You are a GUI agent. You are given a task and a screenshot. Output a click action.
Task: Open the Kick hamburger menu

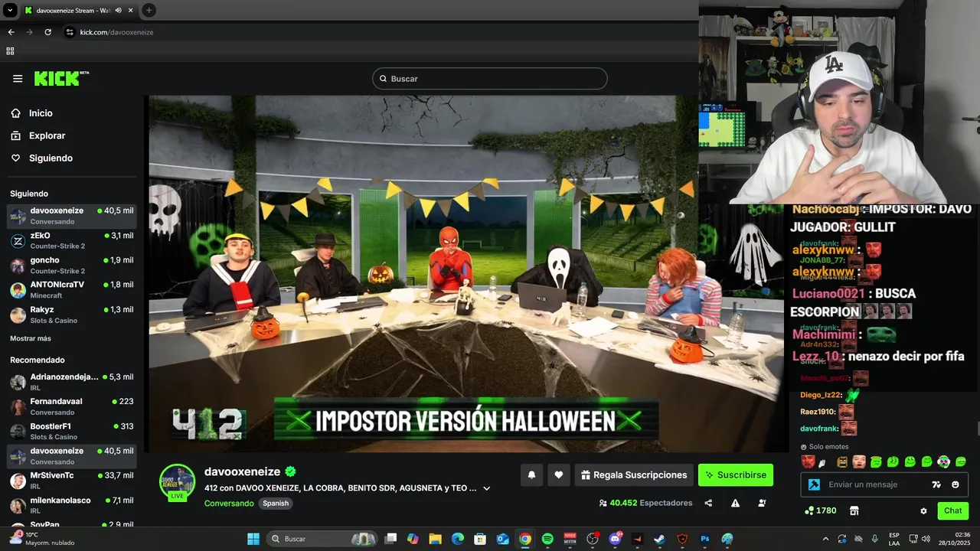coord(18,78)
